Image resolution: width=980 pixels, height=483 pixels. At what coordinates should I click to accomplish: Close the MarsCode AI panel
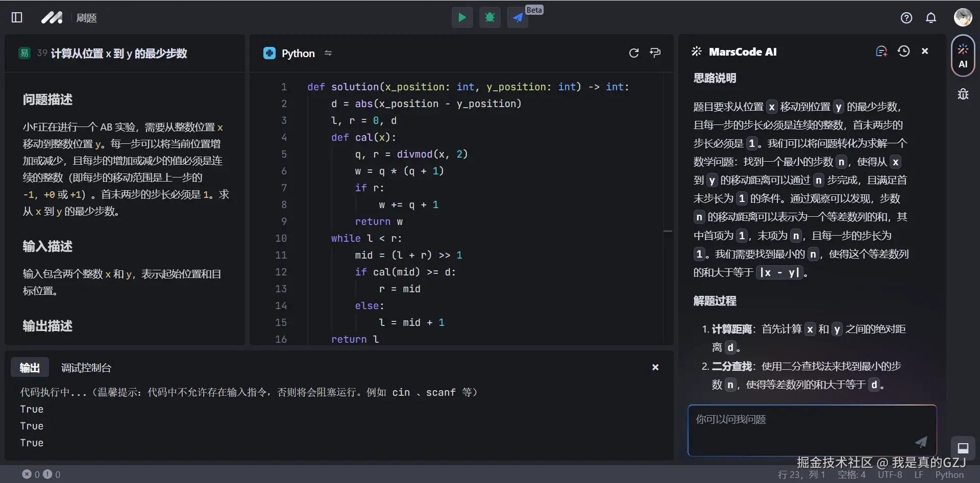(x=925, y=51)
